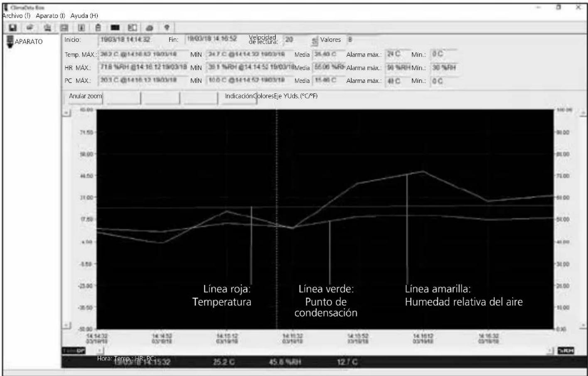
Task: Click the right arrow of the time axis scrollbar
Action: [551, 351]
